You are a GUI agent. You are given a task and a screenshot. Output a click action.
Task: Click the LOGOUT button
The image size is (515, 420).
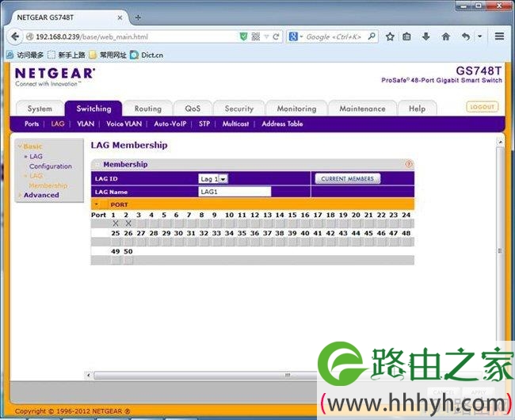tap(483, 107)
